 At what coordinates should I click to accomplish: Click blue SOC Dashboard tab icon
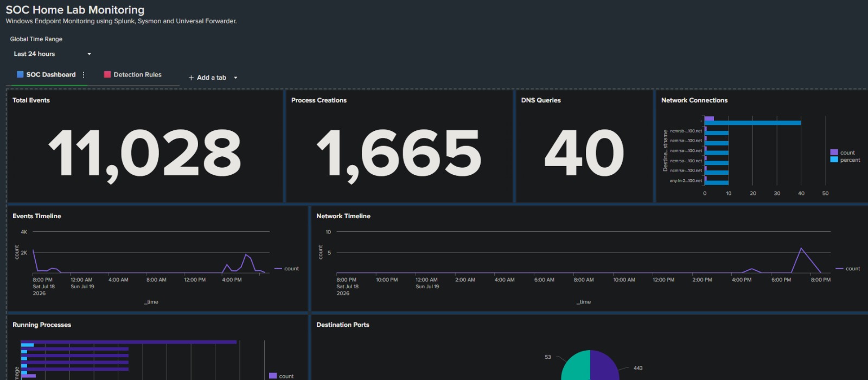(20, 74)
